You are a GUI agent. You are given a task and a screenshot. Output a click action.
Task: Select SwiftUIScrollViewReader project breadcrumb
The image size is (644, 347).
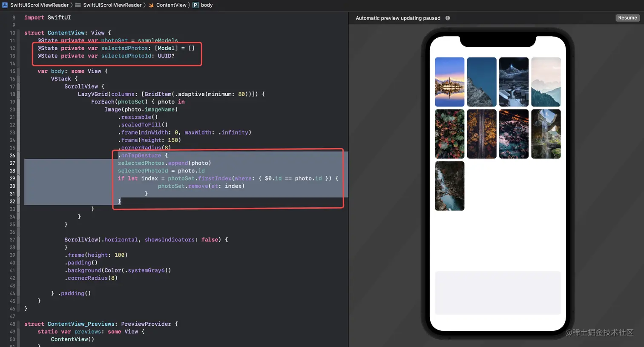click(x=40, y=5)
